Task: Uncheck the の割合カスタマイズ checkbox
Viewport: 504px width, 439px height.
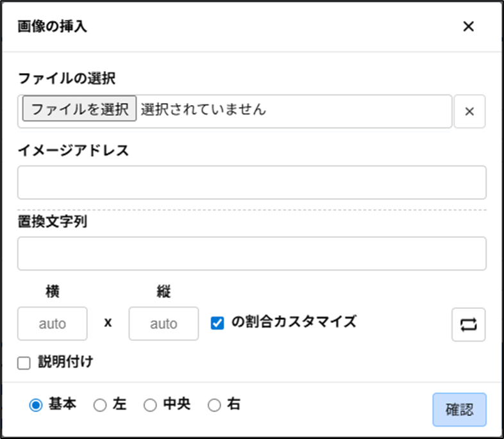Action: 217,323
